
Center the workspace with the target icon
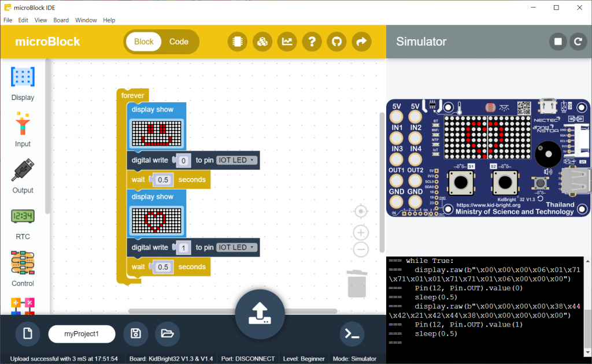pyautogui.click(x=361, y=211)
